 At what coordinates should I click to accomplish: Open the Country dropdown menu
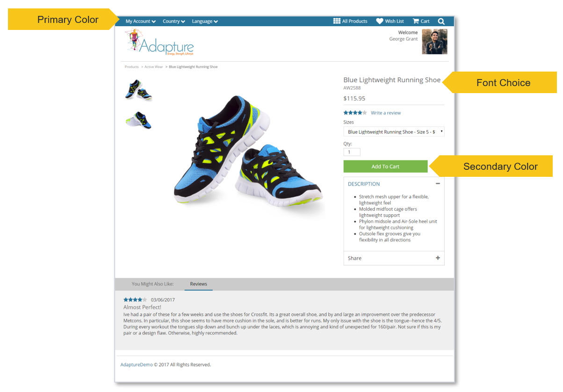[x=174, y=21]
